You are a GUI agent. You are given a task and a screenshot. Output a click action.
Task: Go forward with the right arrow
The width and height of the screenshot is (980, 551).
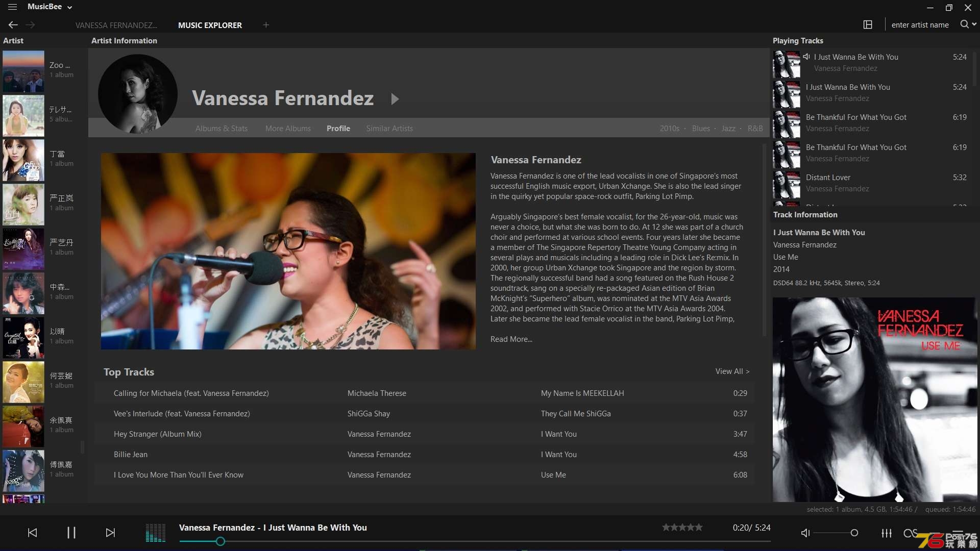click(31, 24)
